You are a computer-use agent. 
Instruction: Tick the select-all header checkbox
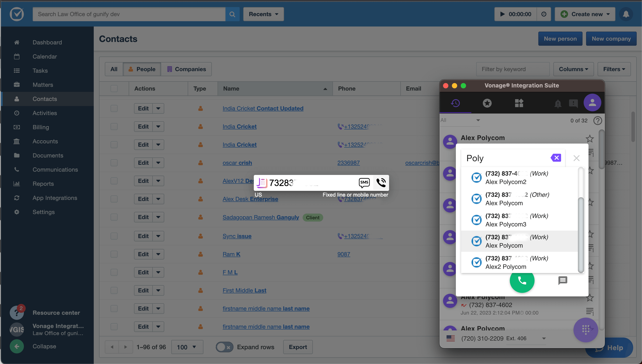pyautogui.click(x=114, y=89)
